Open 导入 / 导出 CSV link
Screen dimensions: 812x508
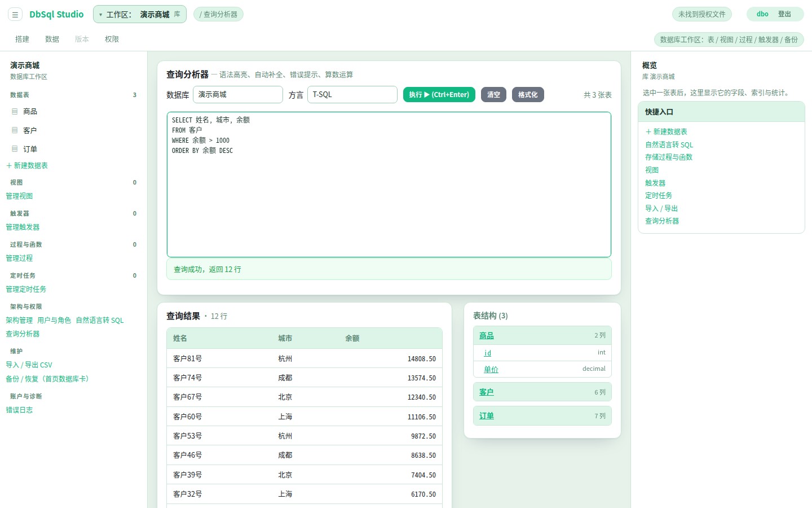click(x=29, y=365)
